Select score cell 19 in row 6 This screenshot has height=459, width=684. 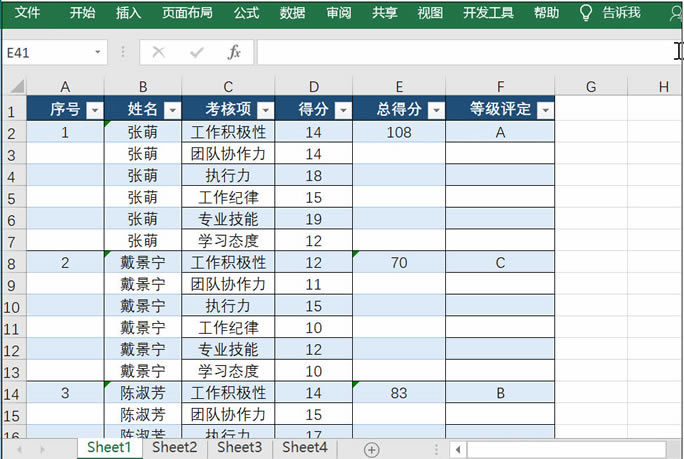click(x=314, y=219)
